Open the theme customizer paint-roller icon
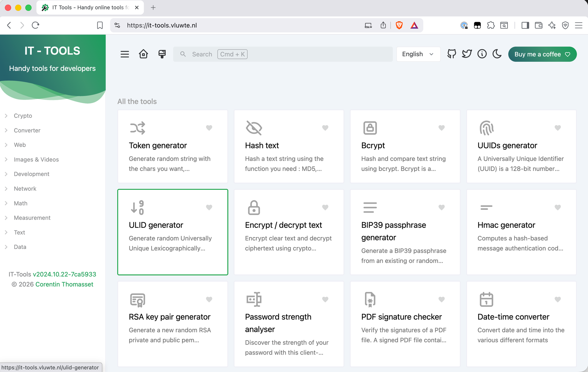The image size is (588, 372). click(162, 54)
